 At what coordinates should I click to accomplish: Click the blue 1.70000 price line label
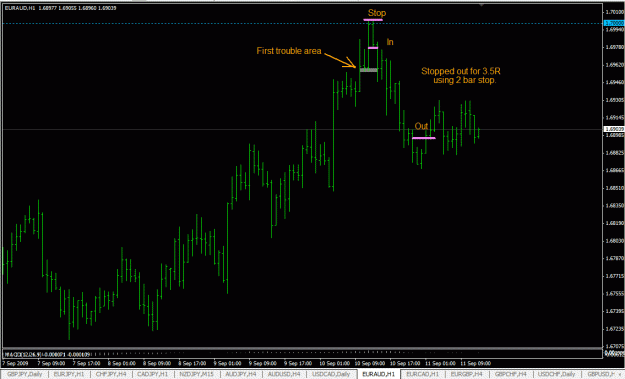[x=614, y=23]
